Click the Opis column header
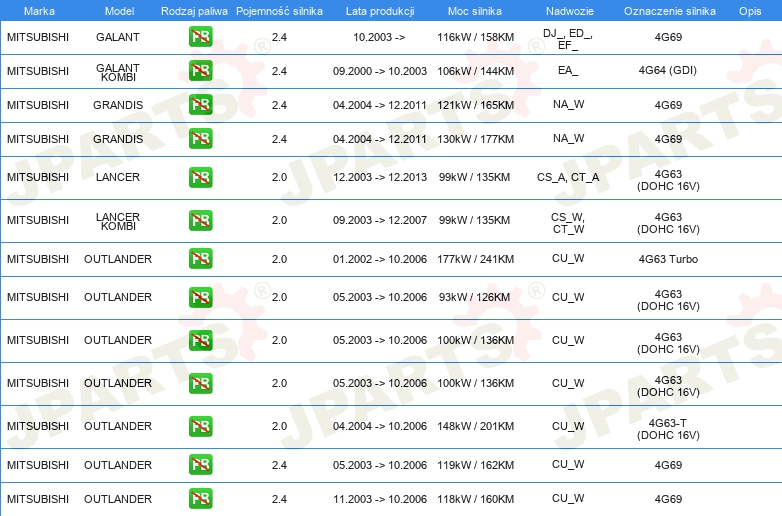 tap(750, 11)
